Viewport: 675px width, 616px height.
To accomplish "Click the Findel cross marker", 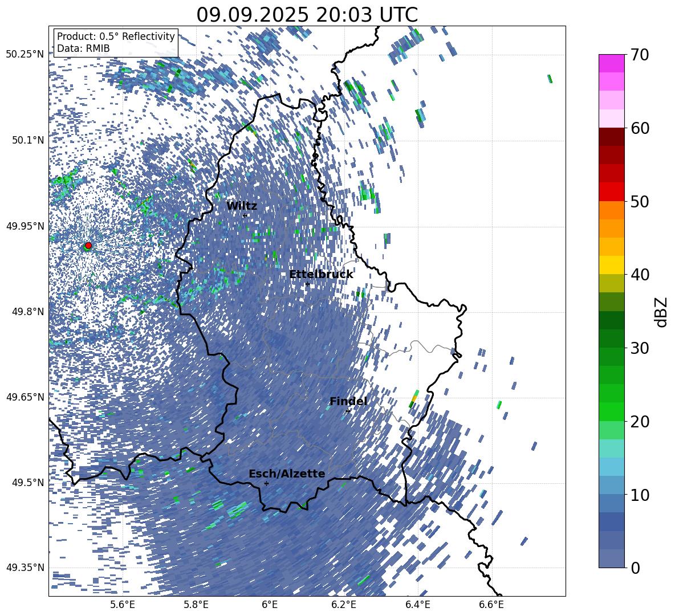I will tap(348, 411).
